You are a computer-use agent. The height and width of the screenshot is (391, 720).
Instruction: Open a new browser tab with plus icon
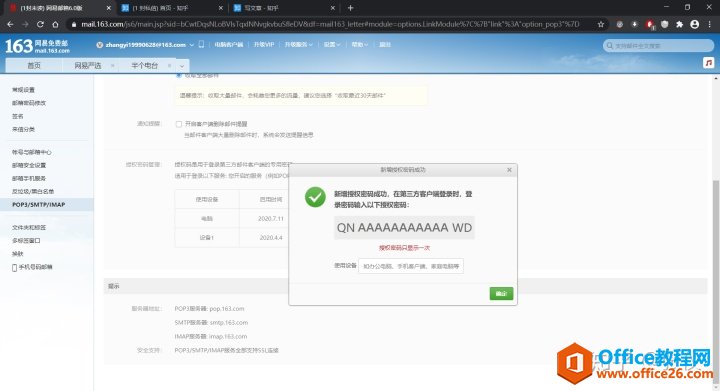[x=350, y=8]
